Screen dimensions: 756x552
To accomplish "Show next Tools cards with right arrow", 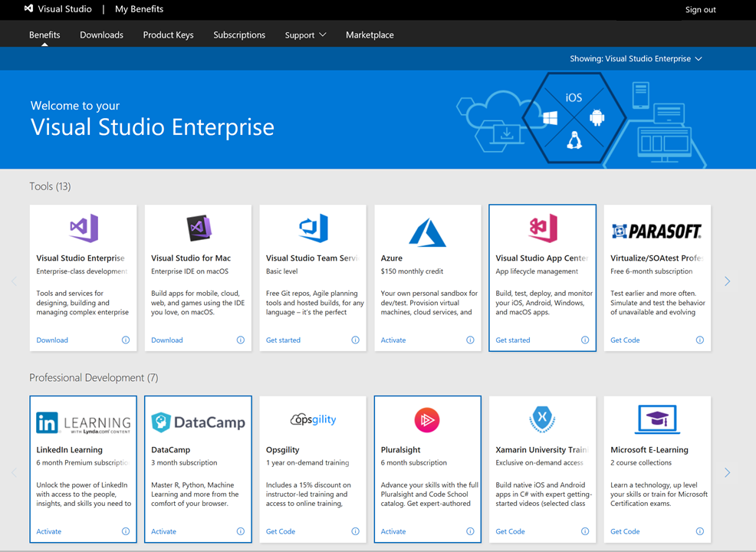I will (727, 281).
